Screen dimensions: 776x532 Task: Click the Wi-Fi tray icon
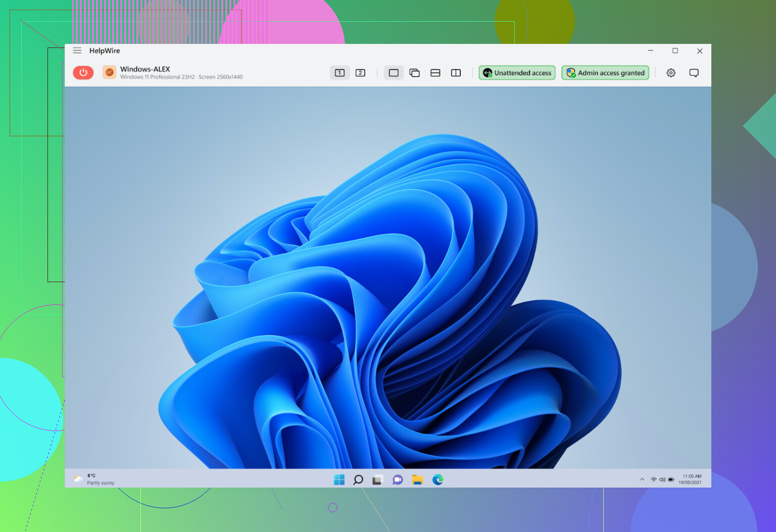click(x=654, y=480)
